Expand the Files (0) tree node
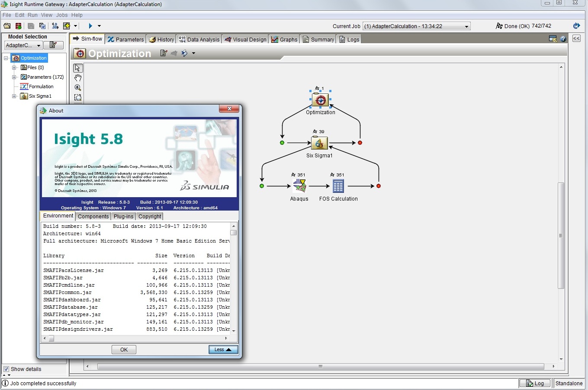This screenshot has width=588, height=390. [14, 67]
